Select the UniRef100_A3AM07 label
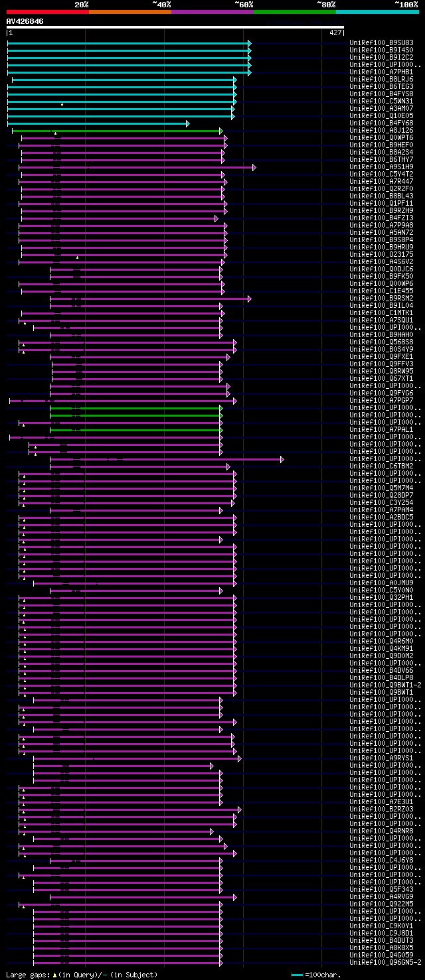 tap(381, 109)
